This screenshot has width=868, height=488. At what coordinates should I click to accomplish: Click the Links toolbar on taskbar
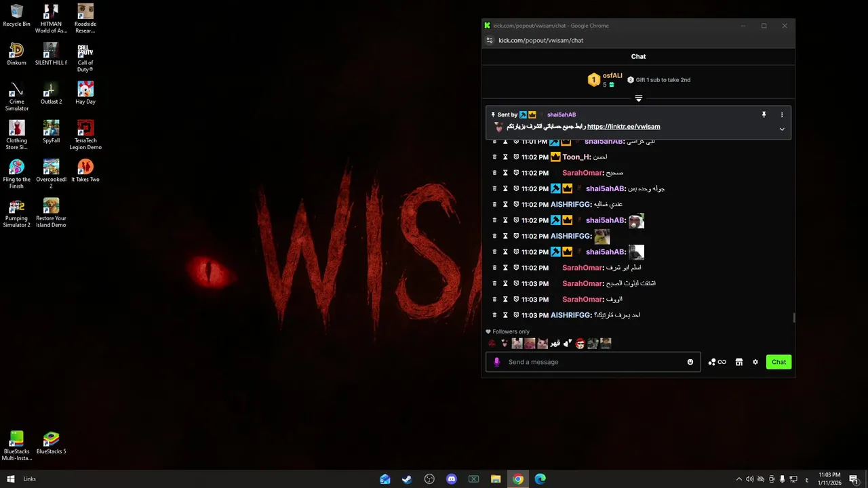click(29, 479)
